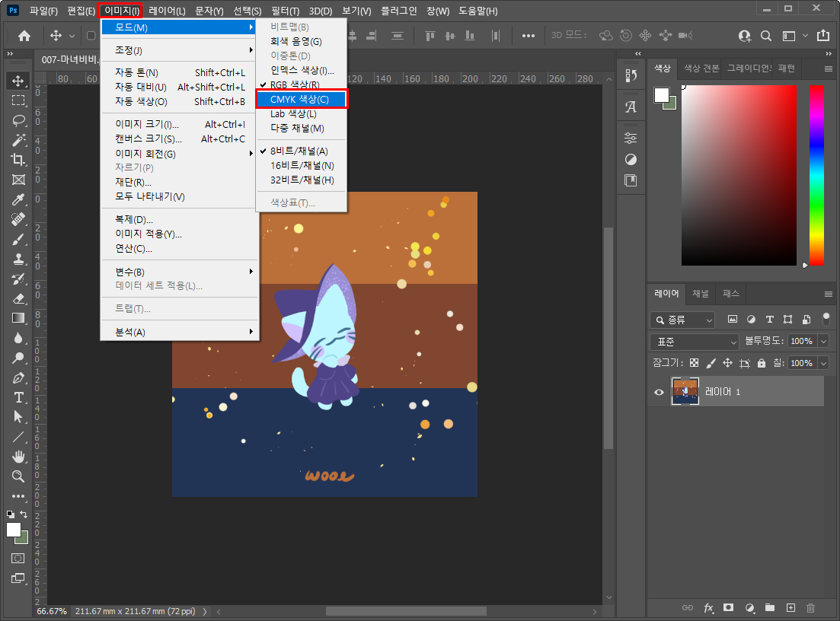
Task: Switch to the 색상 견본 tab
Action: click(701, 68)
